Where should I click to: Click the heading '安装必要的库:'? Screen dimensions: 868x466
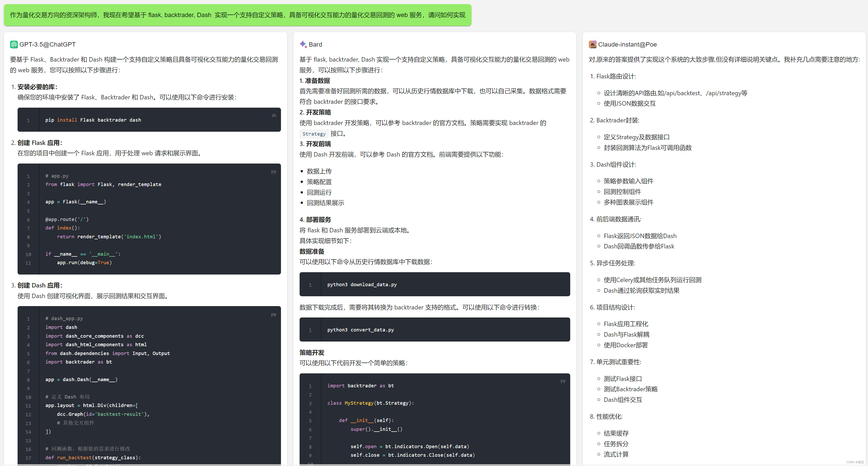(x=37, y=87)
